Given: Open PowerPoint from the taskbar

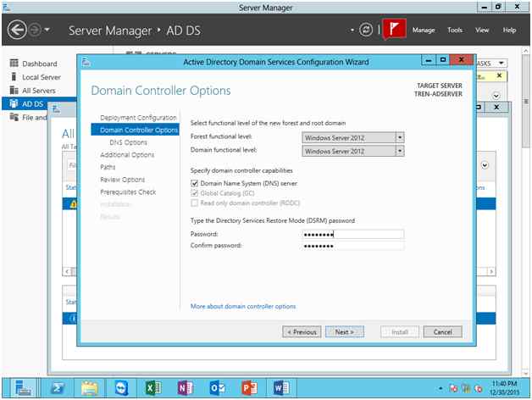Looking at the screenshot, I should [x=249, y=388].
